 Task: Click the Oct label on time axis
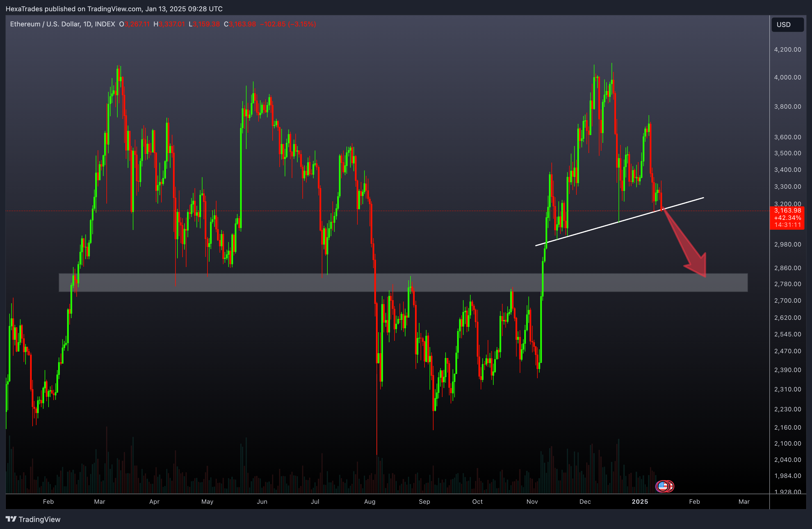pyautogui.click(x=477, y=502)
